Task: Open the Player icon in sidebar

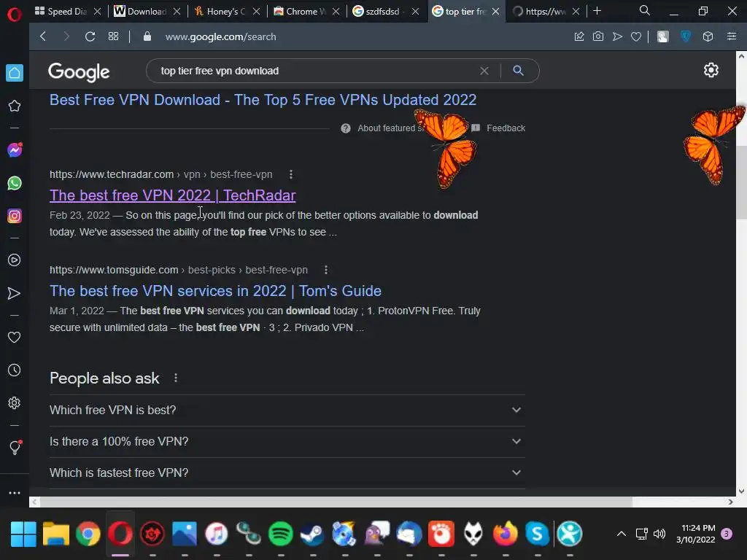Action: (15, 260)
